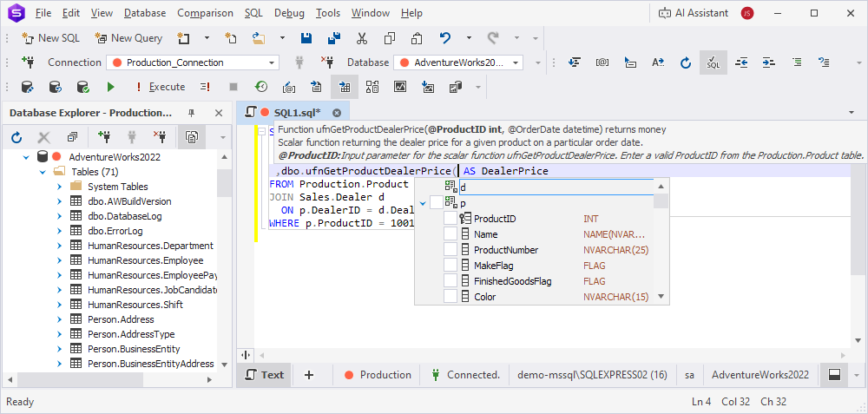This screenshot has width=868, height=414.
Task: Refresh the Database Explorer tree
Action: (16, 137)
